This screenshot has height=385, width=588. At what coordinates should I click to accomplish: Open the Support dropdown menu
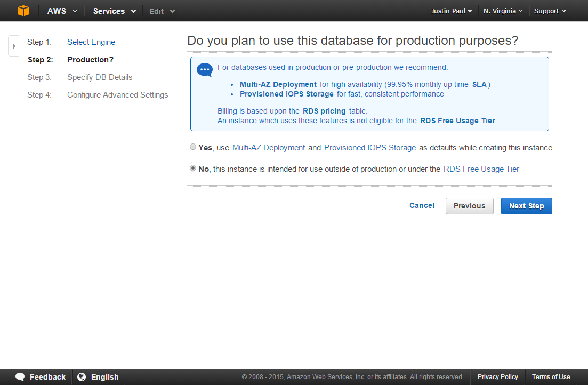click(550, 11)
